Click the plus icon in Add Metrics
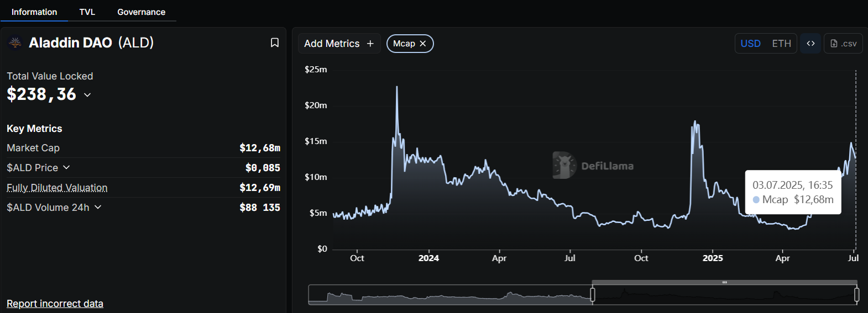The height and width of the screenshot is (313, 868). [370, 44]
